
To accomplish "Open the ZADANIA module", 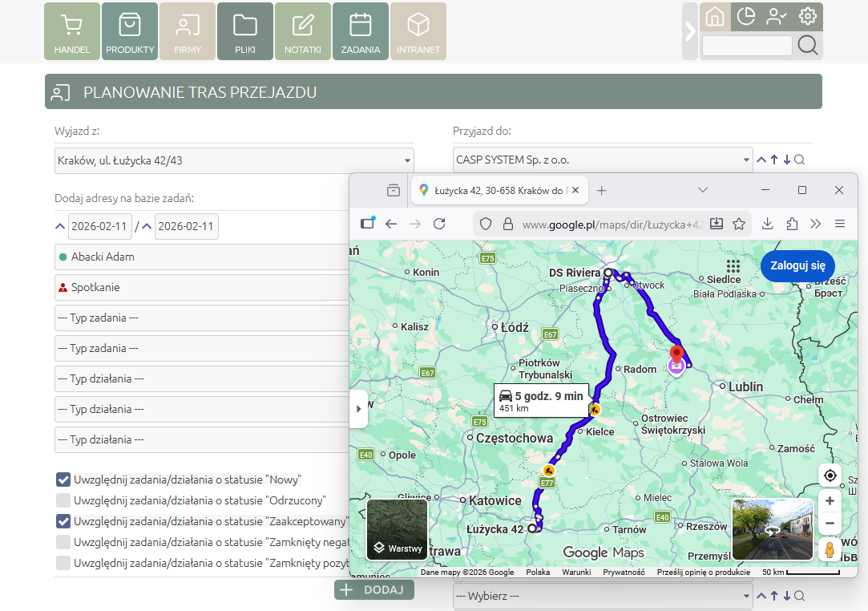I will click(x=360, y=31).
